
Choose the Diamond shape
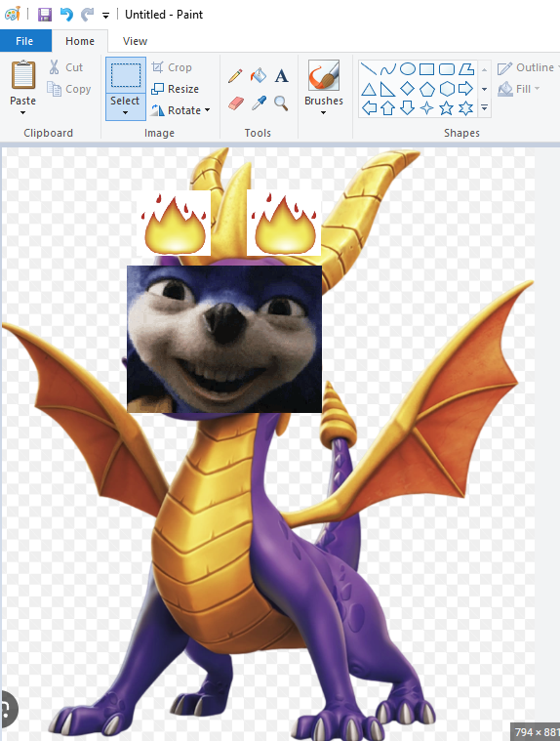[x=408, y=89]
